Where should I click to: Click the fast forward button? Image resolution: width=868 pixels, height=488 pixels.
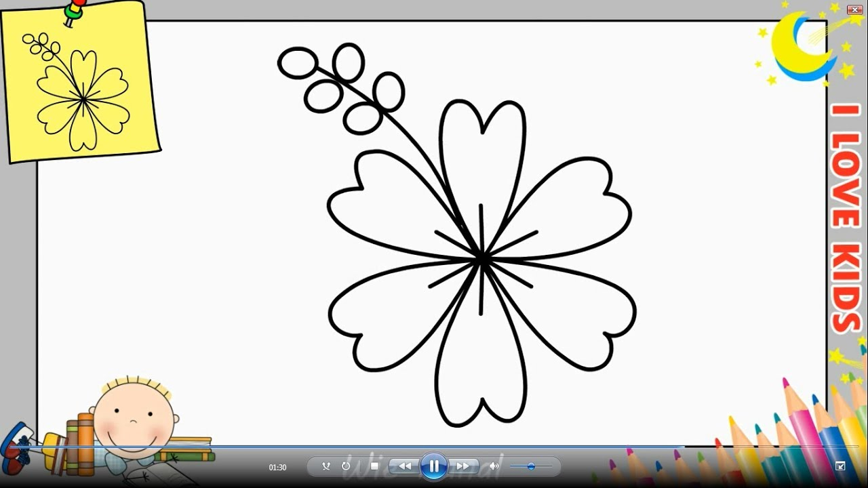point(463,466)
